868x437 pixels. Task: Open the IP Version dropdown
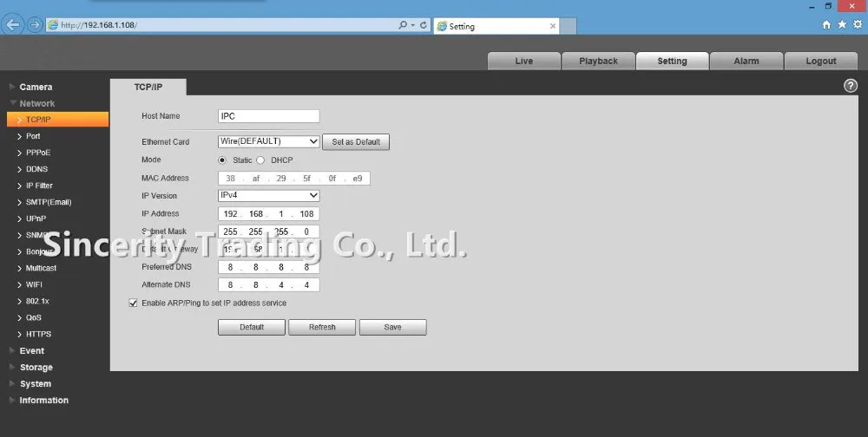tap(268, 195)
